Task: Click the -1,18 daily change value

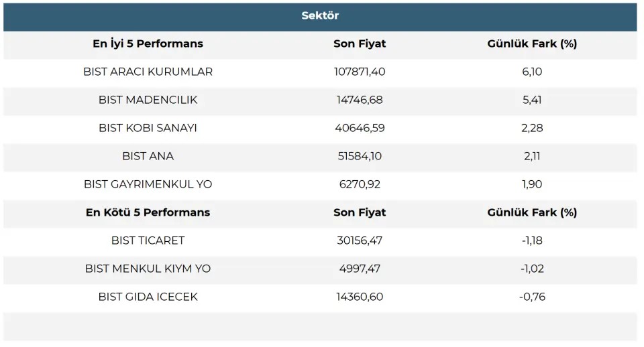Action: [x=532, y=240]
